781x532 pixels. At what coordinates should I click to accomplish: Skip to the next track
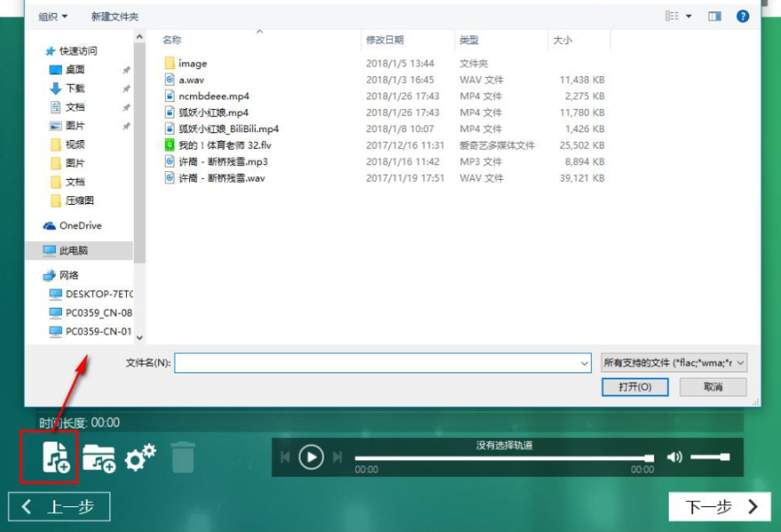pyautogui.click(x=337, y=458)
